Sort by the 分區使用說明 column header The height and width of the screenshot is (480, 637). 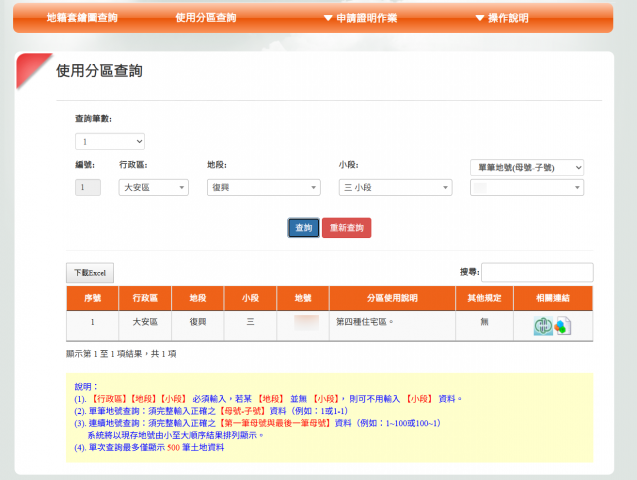click(x=392, y=298)
